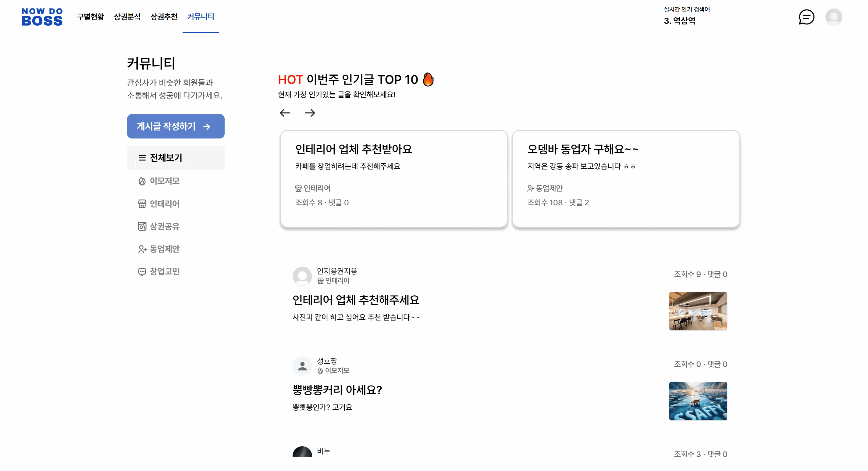The height and width of the screenshot is (471, 868).
Task: Open the 상권분석 menu tab
Action: pyautogui.click(x=127, y=16)
